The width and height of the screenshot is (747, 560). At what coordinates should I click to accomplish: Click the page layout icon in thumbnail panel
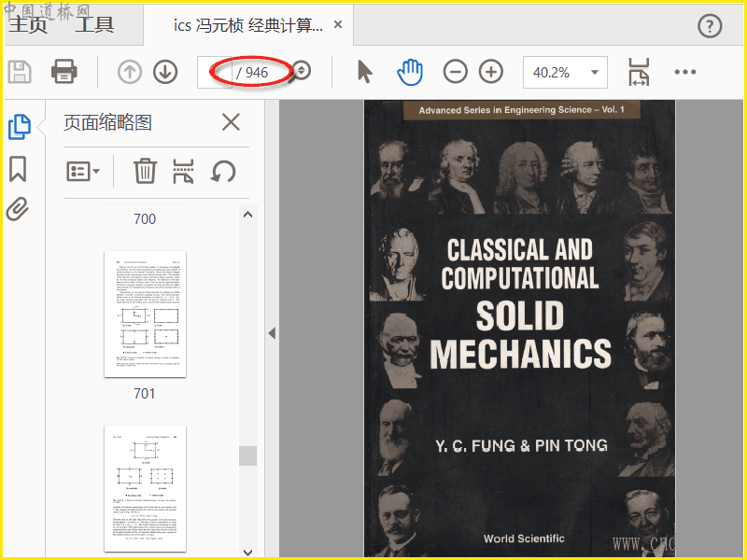[x=183, y=171]
